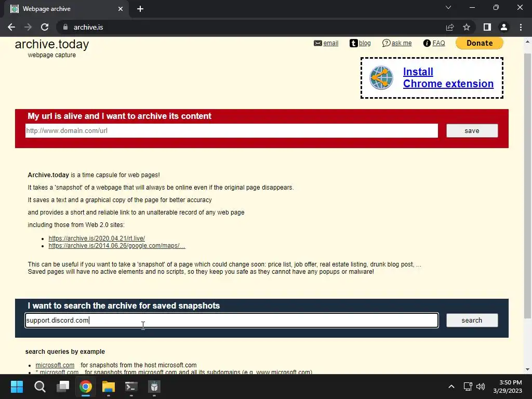Click the address bar showing archive.is
The image size is (532, 399).
click(251, 27)
